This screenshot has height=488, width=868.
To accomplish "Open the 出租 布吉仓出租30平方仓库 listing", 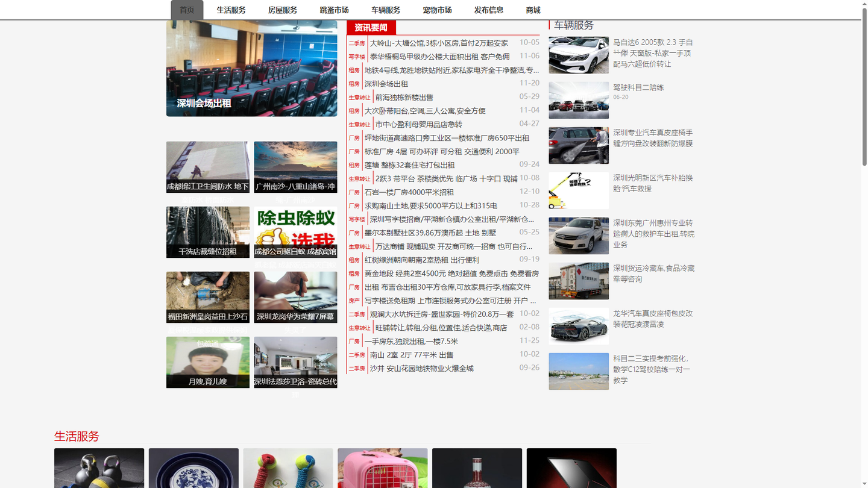I will click(x=447, y=287).
